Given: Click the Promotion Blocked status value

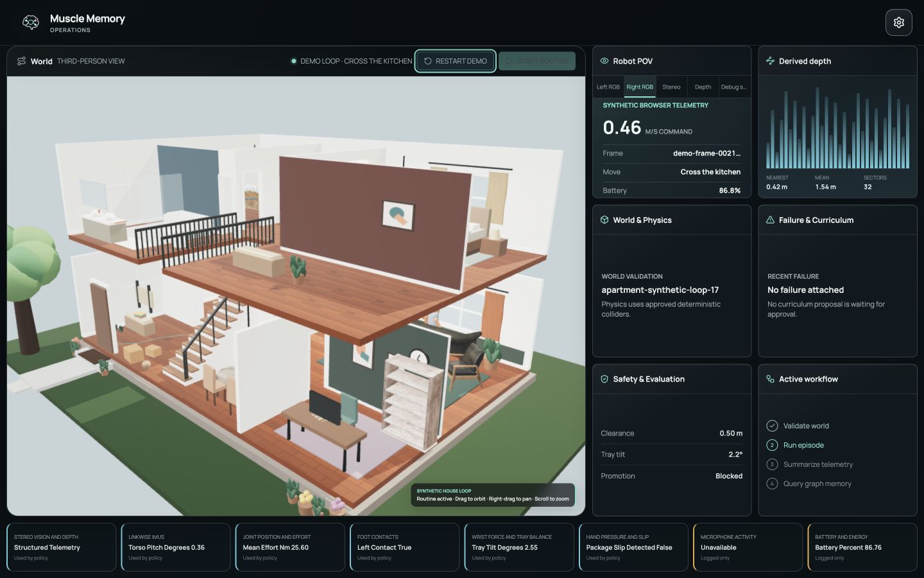Looking at the screenshot, I should (x=729, y=476).
